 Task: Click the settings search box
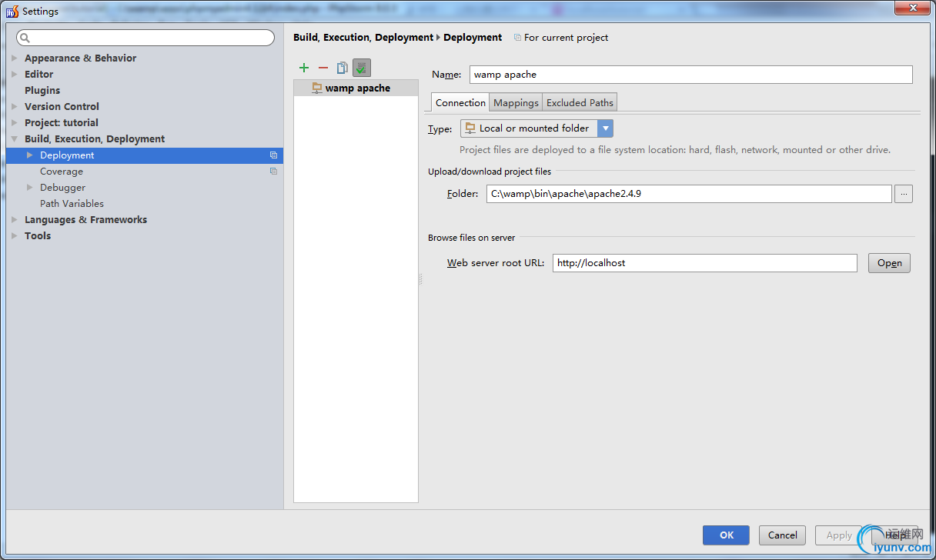pos(145,38)
